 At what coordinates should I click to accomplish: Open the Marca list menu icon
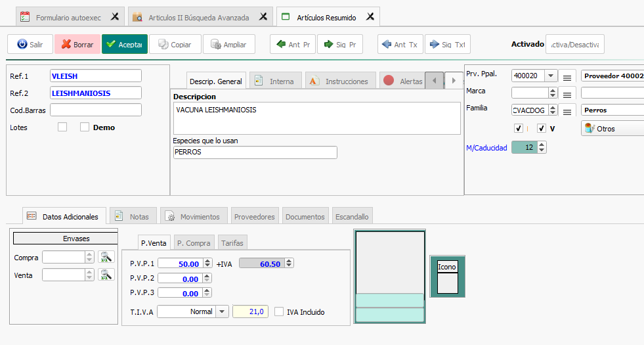[x=567, y=95]
